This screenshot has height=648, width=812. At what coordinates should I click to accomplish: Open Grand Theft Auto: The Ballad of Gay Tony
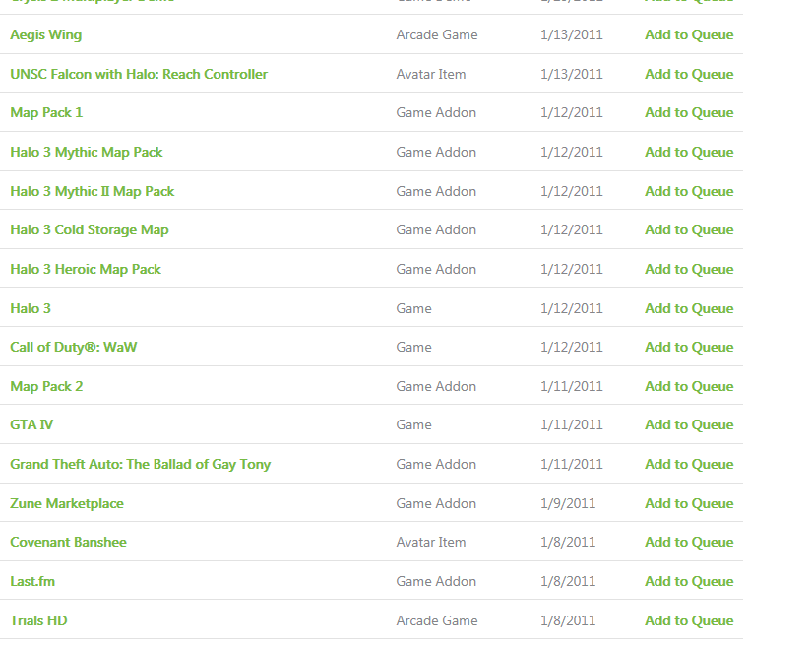pyautogui.click(x=141, y=464)
